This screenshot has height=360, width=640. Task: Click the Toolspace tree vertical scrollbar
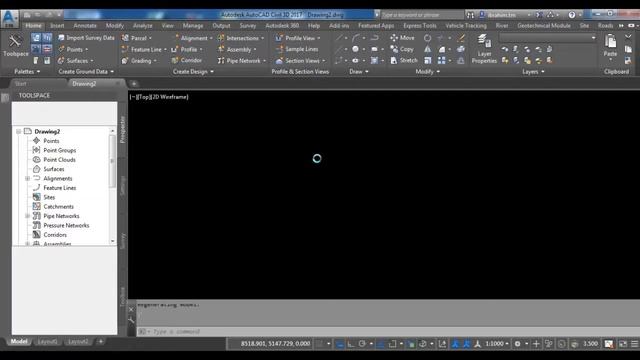pos(112,186)
